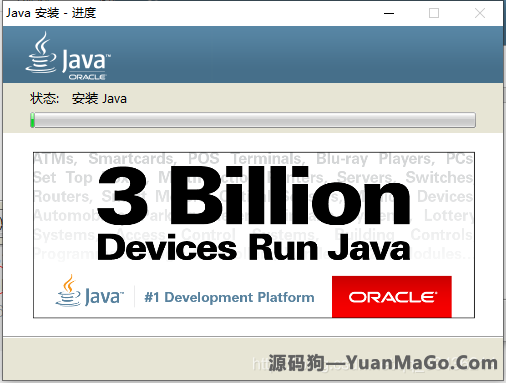The height and width of the screenshot is (383, 506).
Task: Click the '安装 Java' status text
Action: pos(99,99)
